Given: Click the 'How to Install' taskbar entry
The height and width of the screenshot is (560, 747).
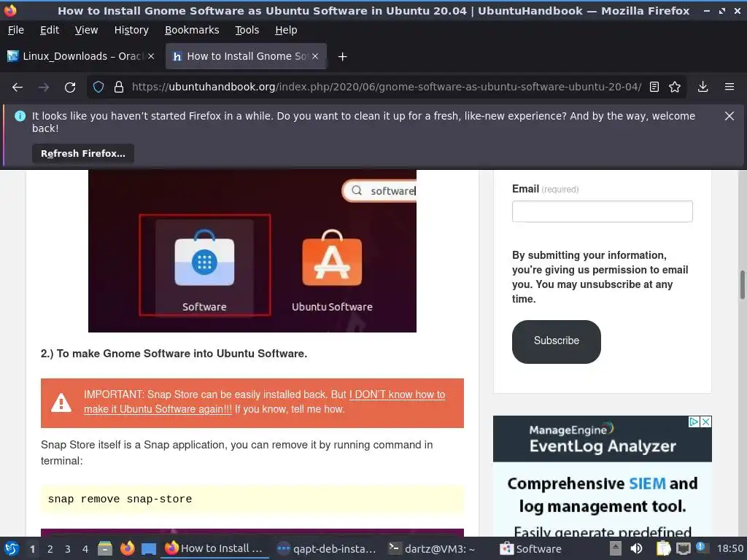Looking at the screenshot, I should [214, 548].
